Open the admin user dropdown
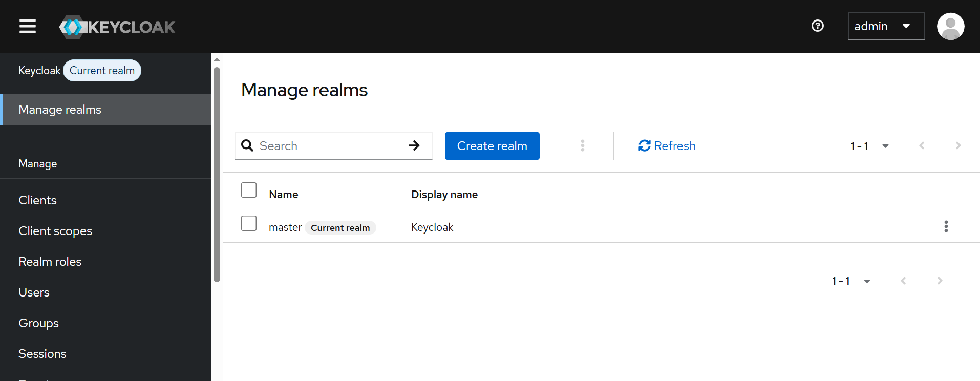 pos(886,26)
